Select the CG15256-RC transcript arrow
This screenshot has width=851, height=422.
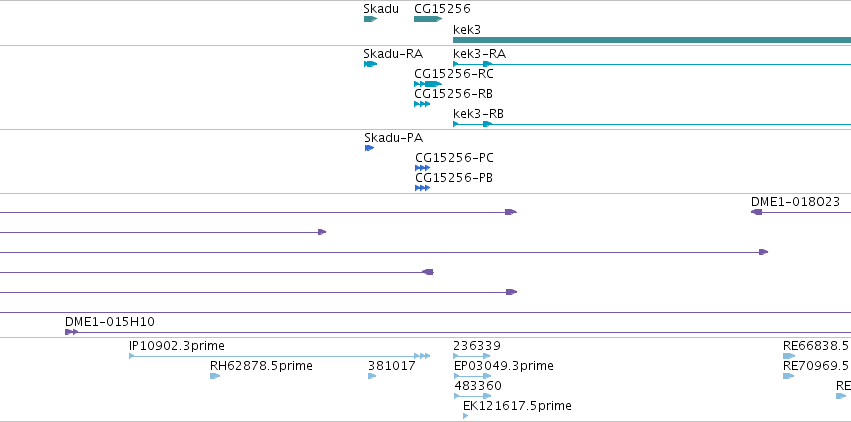pos(428,84)
